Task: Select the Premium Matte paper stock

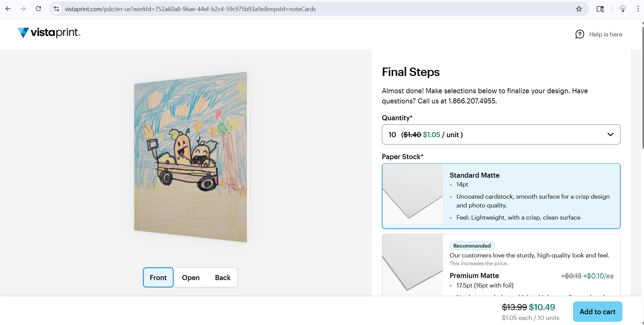Action: pyautogui.click(x=500, y=267)
